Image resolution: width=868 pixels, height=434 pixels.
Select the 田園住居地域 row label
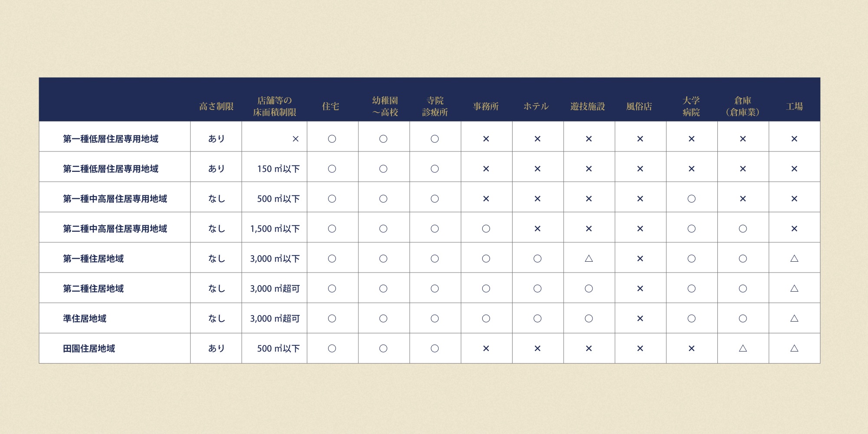click(89, 349)
